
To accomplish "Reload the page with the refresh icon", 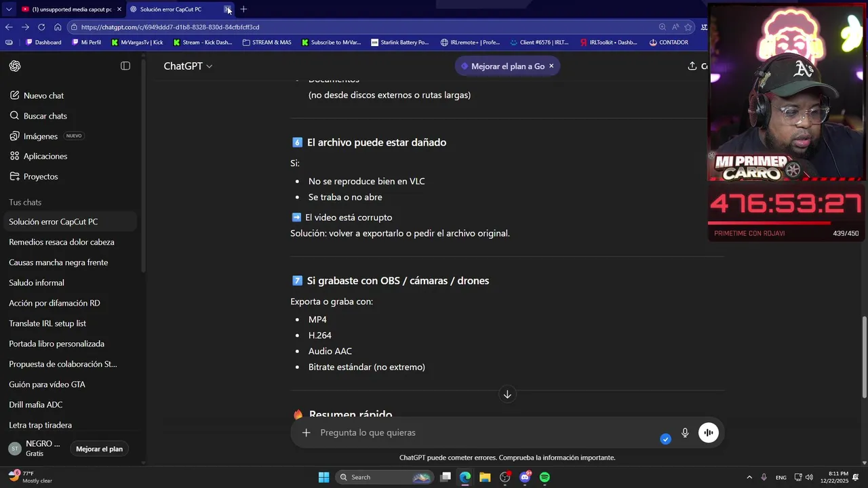I will [x=41, y=27].
